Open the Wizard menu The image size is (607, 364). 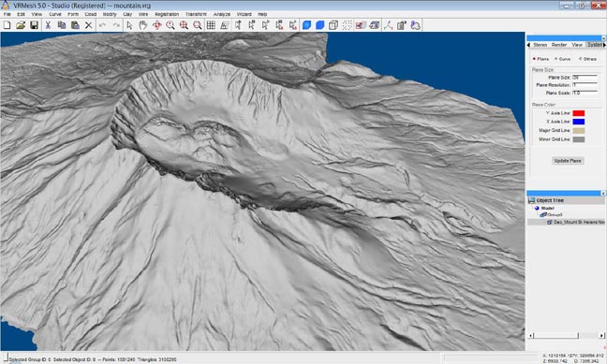(x=244, y=14)
